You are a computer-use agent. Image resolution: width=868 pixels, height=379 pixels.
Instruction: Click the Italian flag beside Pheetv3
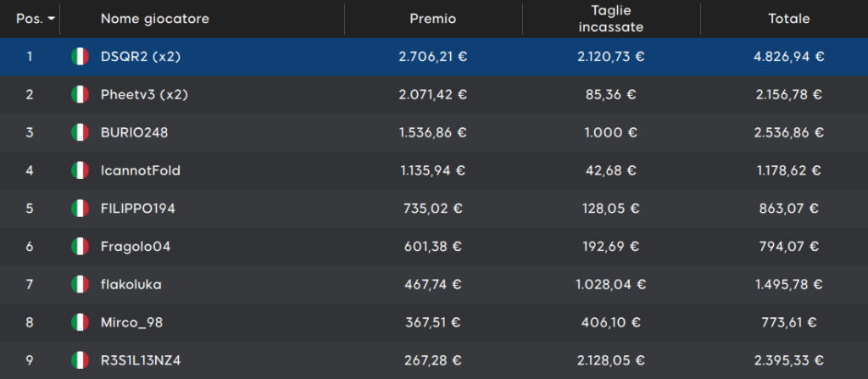(80, 95)
